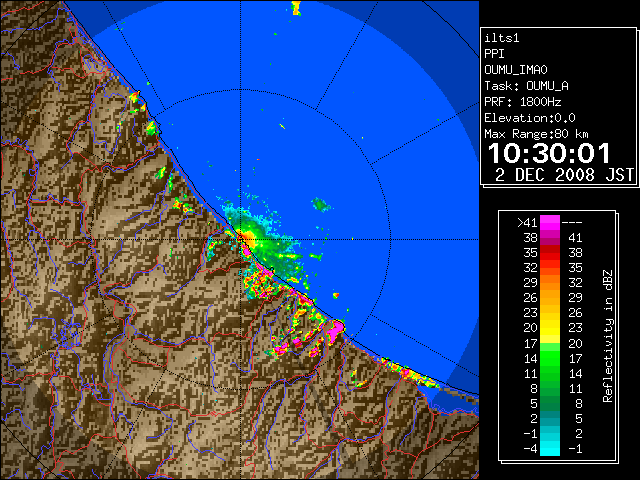Pick the bright green swatch beside 14
This screenshot has width=640, height=480.
(x=550, y=358)
